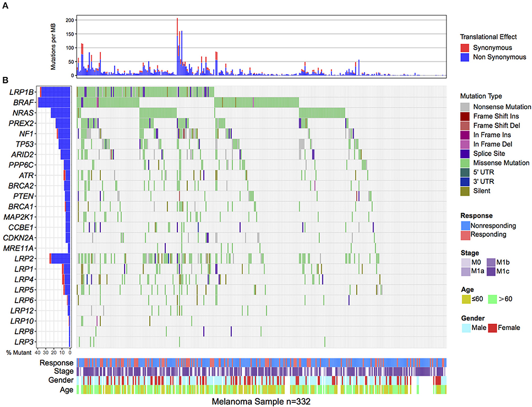Select the Male gender swatch
This screenshot has height=407, width=532.
coord(466,328)
